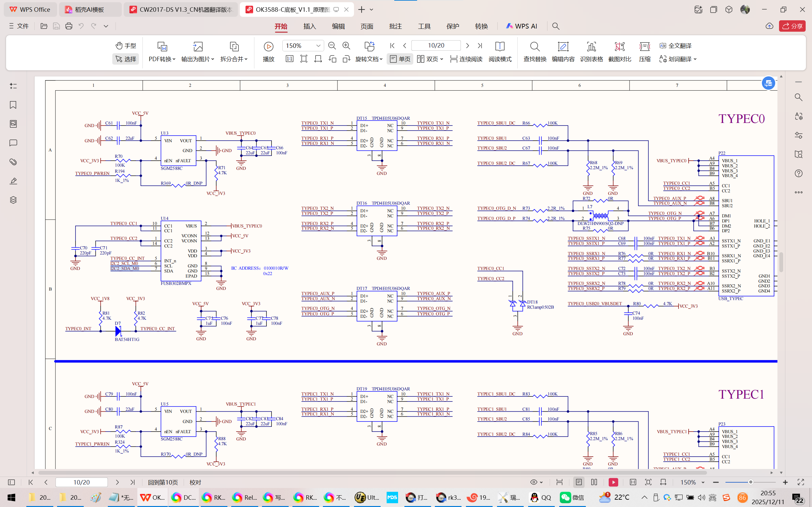Click the Recognize Table icon

[x=591, y=47]
